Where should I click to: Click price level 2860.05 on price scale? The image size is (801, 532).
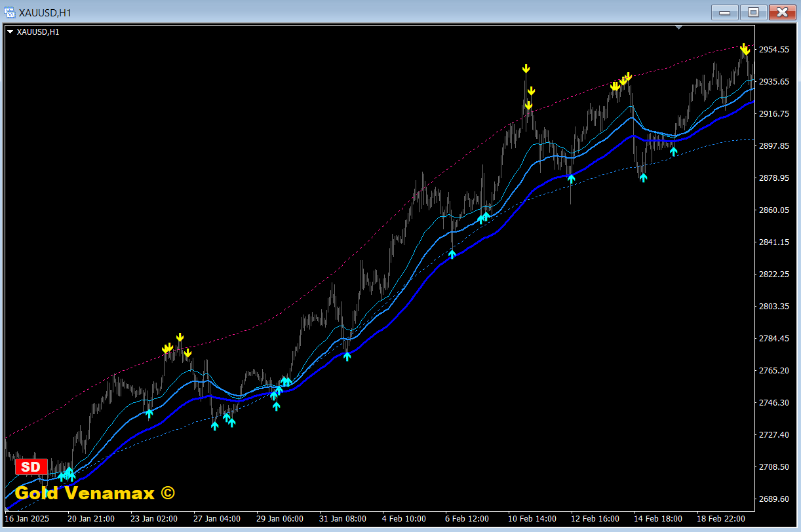click(x=774, y=210)
